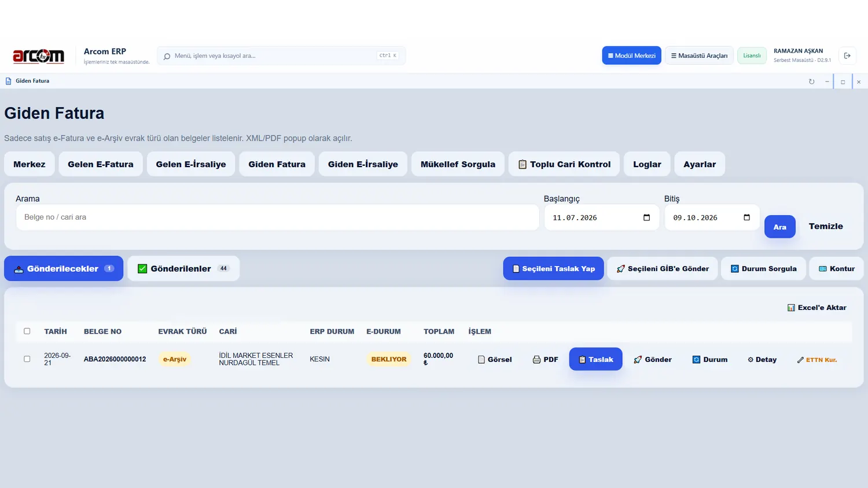This screenshot has width=868, height=488.
Task: Check status with the row's Durum button
Action: click(710, 359)
